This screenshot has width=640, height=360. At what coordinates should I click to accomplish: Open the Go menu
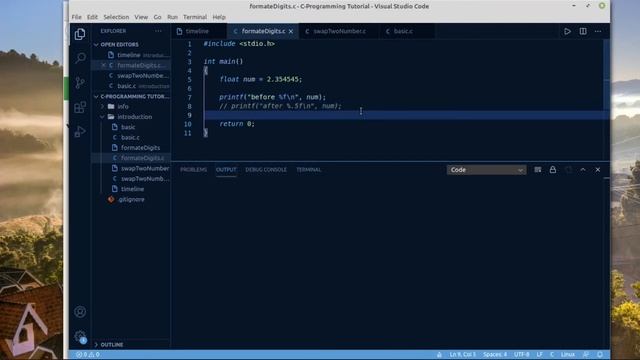(x=158, y=17)
